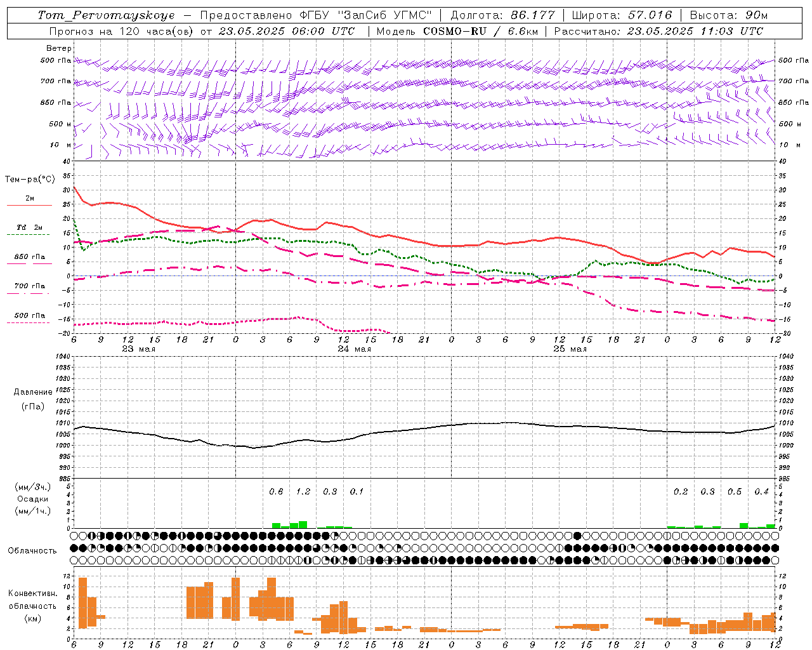Click the 0.6 precipitation value
This screenshot has height=650, width=812.
click(x=276, y=491)
